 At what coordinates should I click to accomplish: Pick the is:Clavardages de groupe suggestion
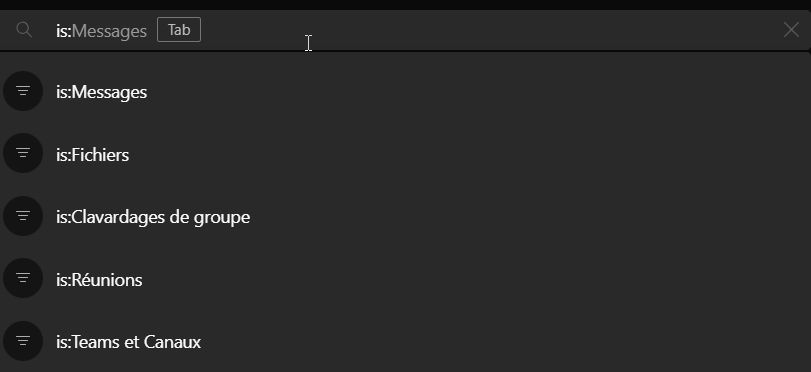[x=153, y=217]
